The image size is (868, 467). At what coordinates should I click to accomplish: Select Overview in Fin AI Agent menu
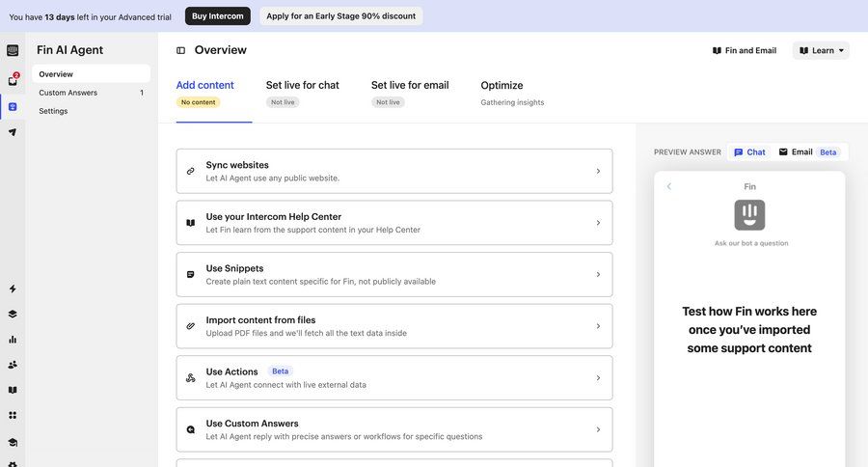(x=91, y=73)
